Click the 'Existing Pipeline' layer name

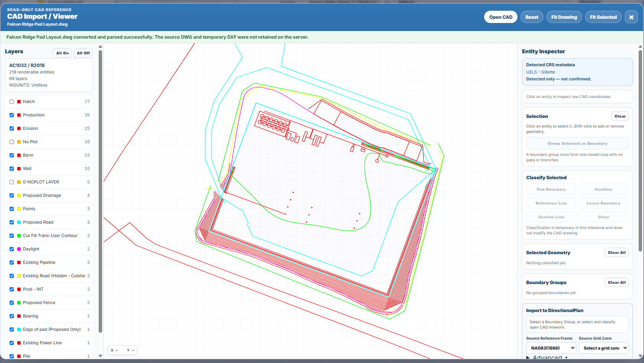(39, 262)
